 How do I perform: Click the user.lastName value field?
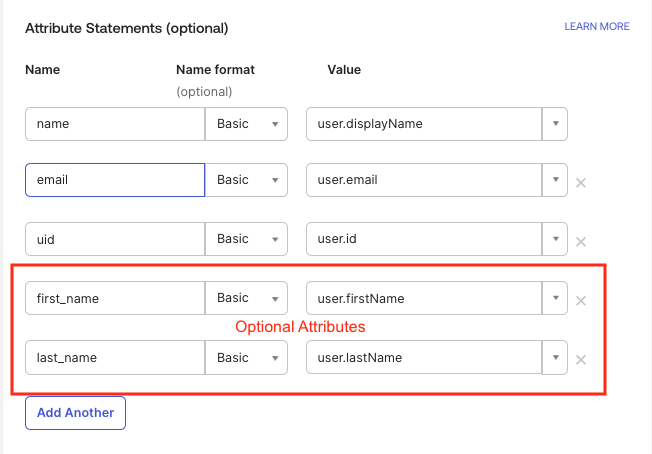pyautogui.click(x=422, y=358)
